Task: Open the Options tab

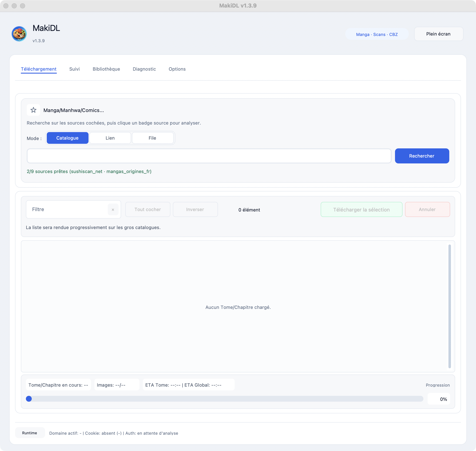Action: 177,69
